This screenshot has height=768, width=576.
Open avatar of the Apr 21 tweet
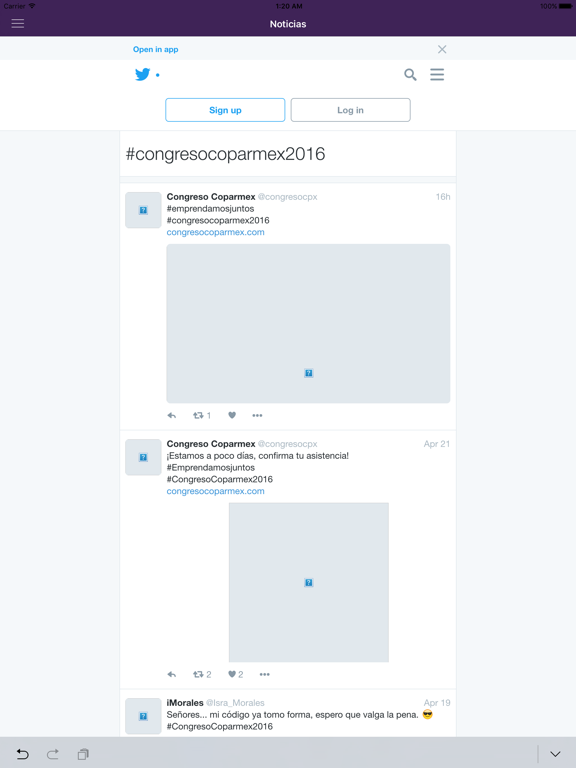pos(143,457)
